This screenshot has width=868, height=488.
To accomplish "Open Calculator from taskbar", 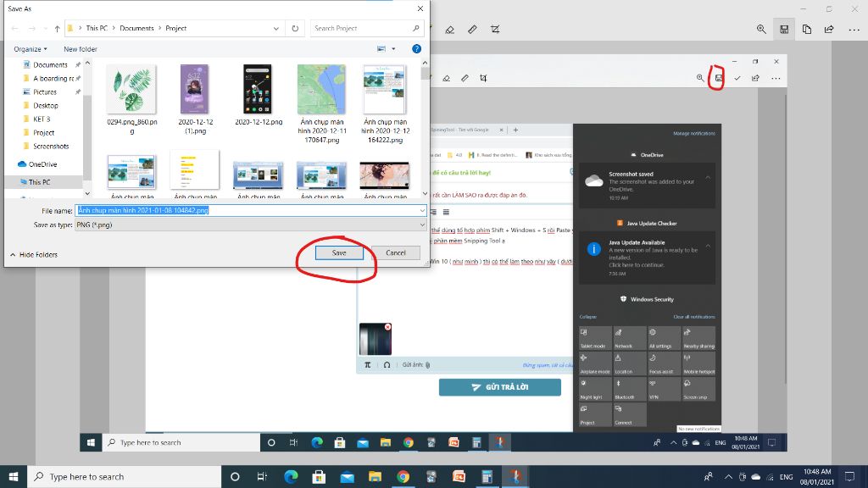I will [x=487, y=476].
